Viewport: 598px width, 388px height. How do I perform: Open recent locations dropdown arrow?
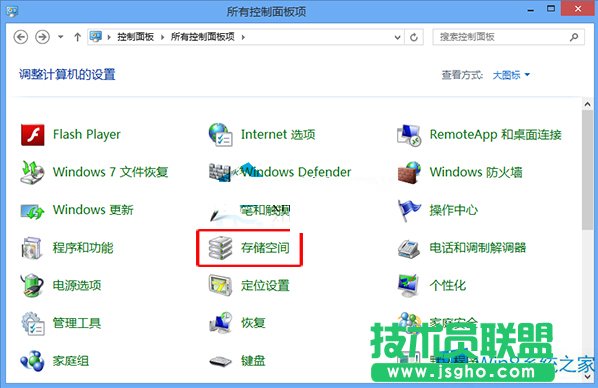pyautogui.click(x=61, y=37)
